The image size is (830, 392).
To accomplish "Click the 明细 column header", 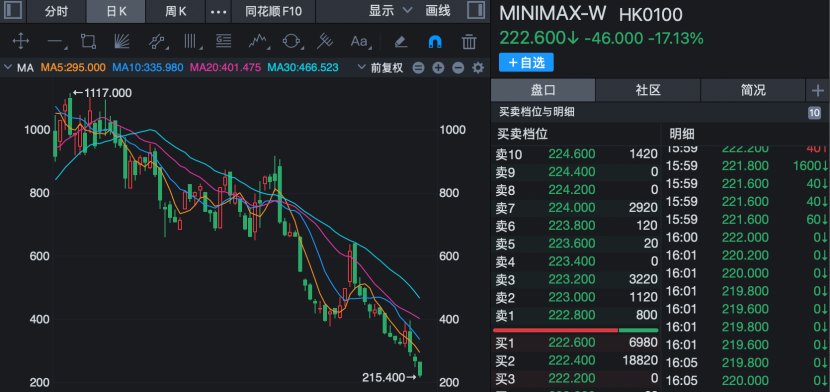I will point(682,134).
